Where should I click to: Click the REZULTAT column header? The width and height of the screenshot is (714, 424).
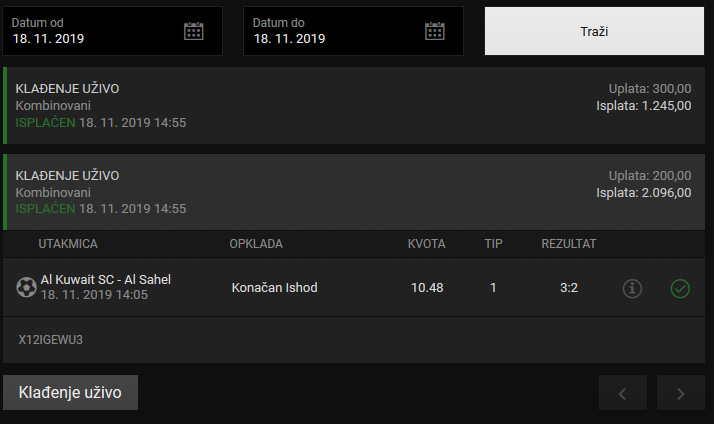click(x=569, y=244)
